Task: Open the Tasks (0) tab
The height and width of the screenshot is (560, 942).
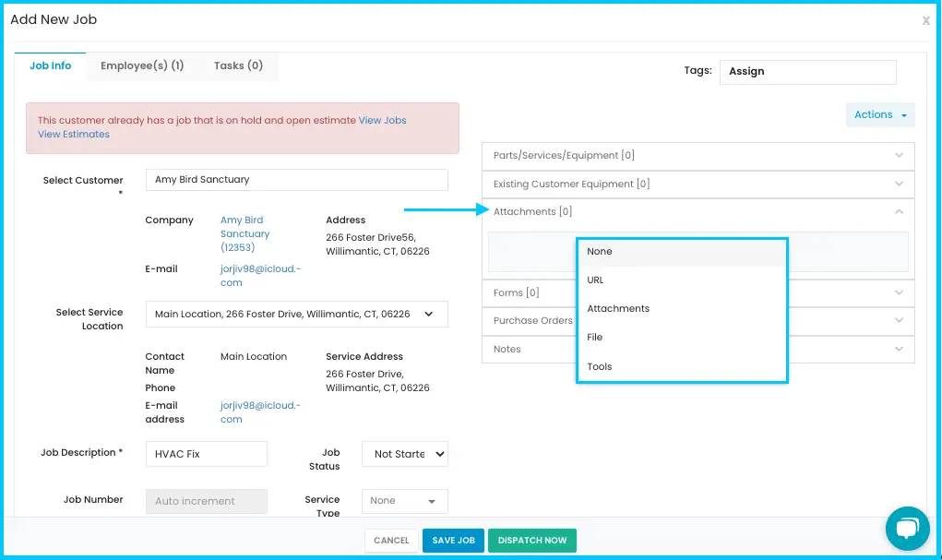Action: [239, 66]
